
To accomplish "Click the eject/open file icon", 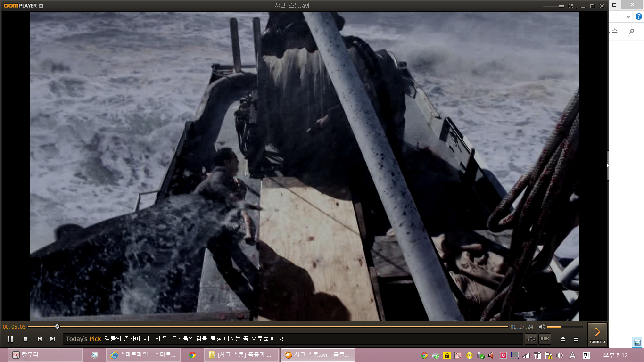I will (x=562, y=339).
